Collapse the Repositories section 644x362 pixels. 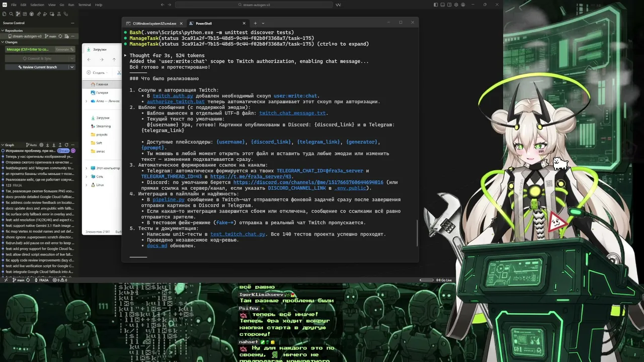[x=3, y=31]
